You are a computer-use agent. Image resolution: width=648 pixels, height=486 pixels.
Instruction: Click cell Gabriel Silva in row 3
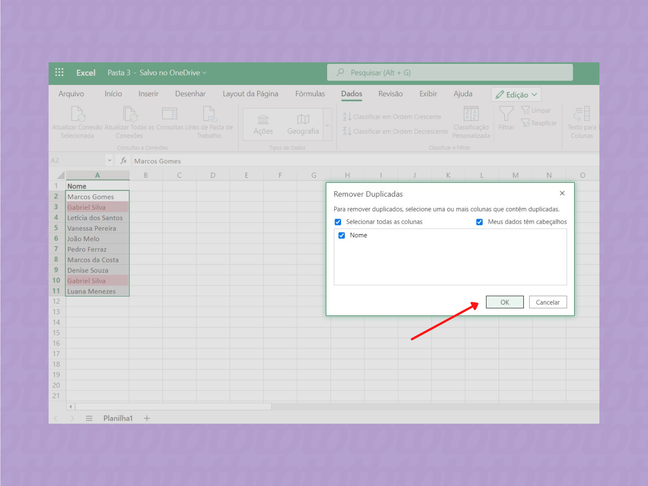click(x=98, y=207)
